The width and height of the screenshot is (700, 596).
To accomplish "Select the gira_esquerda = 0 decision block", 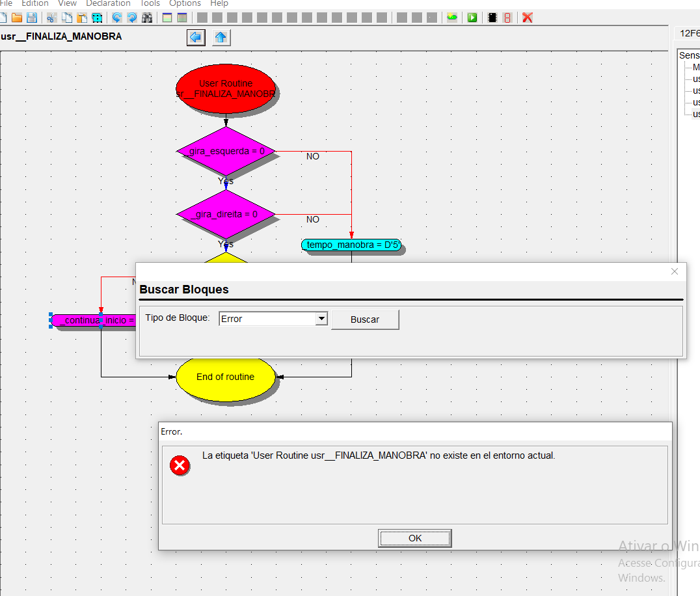I will tap(226, 152).
